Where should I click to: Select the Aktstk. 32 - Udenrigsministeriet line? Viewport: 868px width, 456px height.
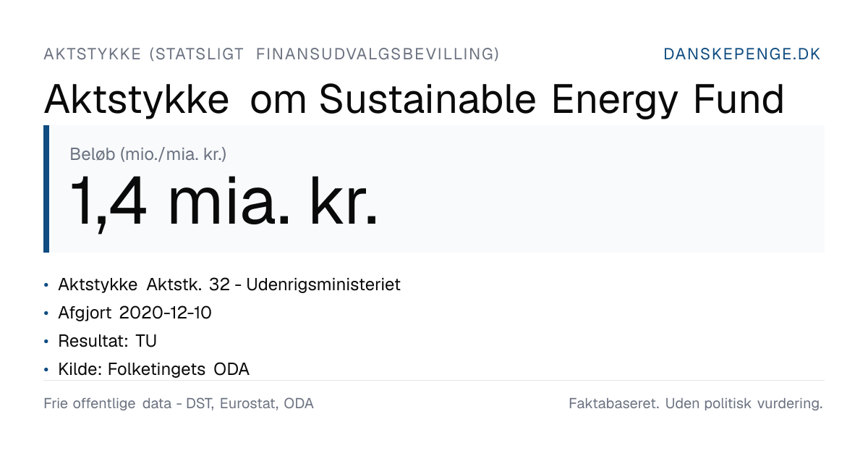click(x=229, y=284)
